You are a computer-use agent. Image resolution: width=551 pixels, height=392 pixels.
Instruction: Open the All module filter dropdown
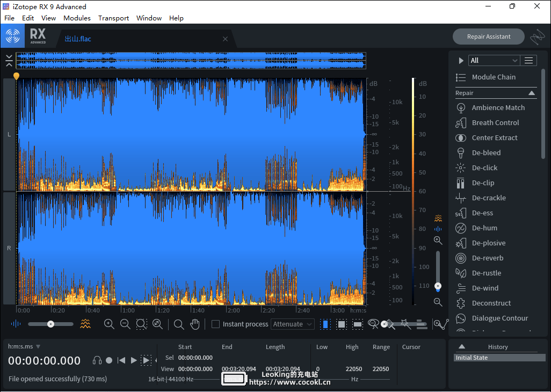[x=494, y=61]
